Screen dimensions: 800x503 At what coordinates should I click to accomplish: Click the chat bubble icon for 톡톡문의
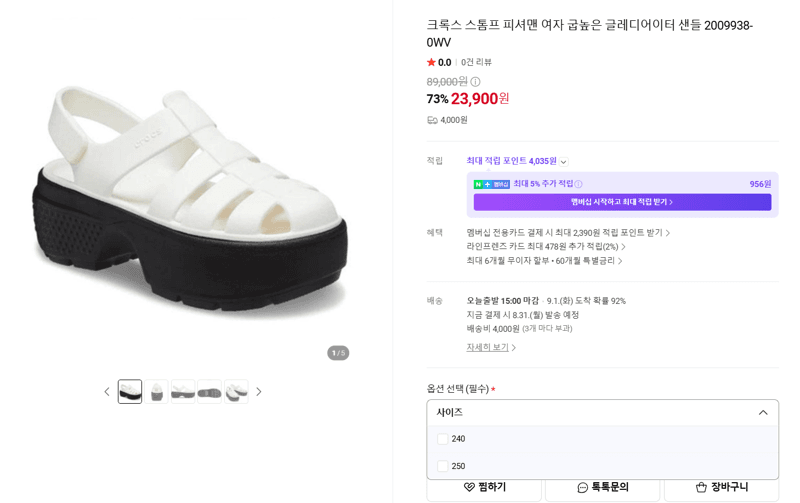click(x=582, y=488)
